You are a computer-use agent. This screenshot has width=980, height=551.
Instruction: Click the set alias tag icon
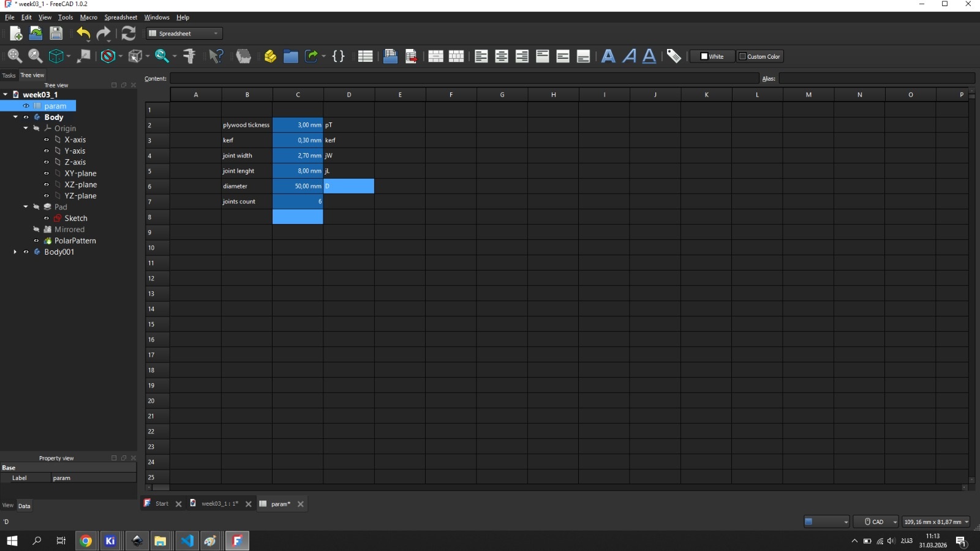tap(675, 56)
